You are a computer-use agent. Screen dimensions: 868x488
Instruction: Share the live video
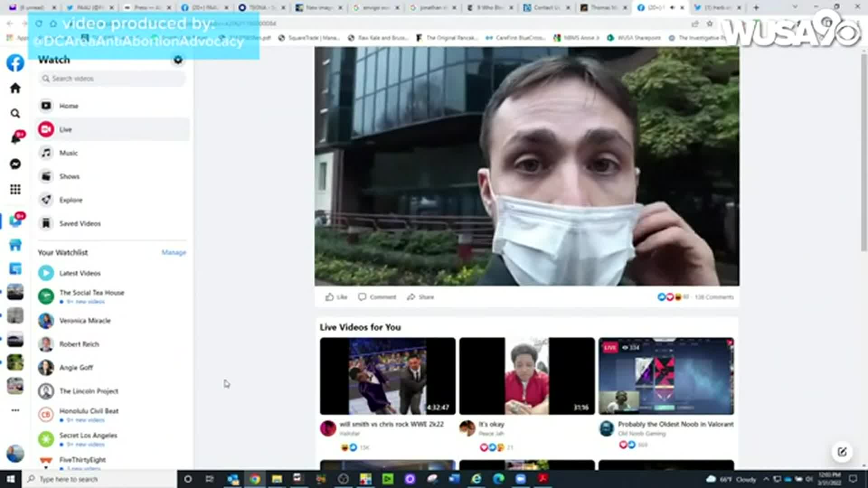(420, 297)
